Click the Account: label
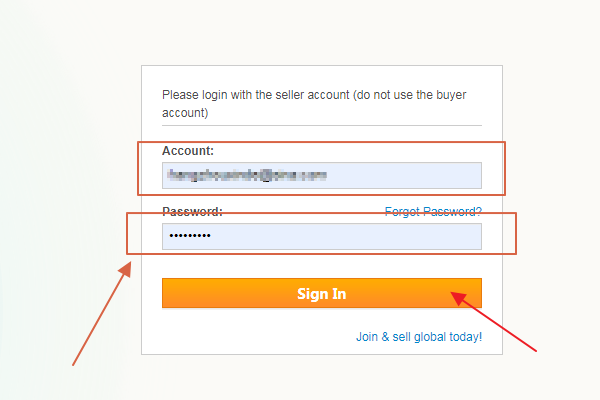The width and height of the screenshot is (600, 400). (188, 151)
